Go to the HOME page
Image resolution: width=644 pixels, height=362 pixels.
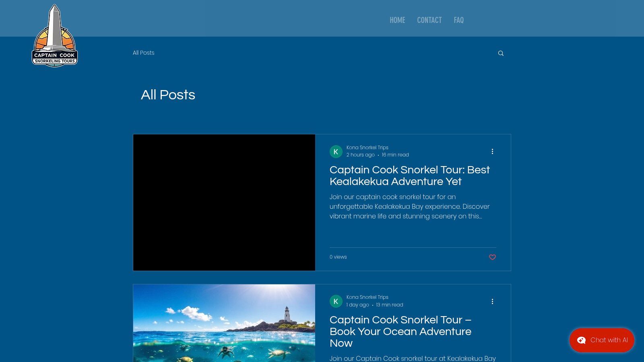pos(397,20)
